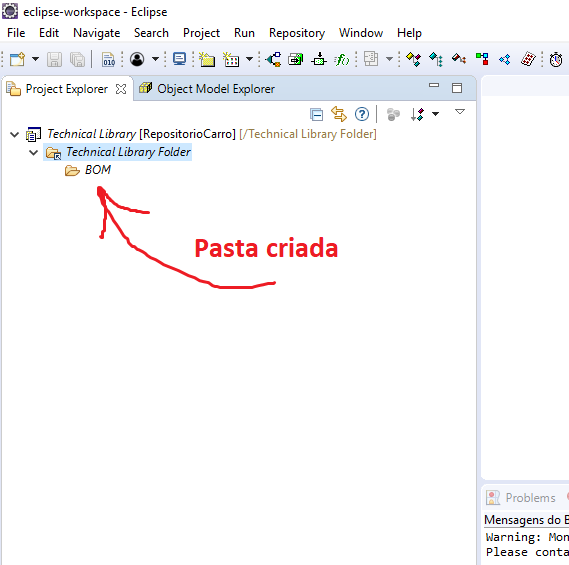
Task: Switch to the Problems tab
Action: [521, 498]
